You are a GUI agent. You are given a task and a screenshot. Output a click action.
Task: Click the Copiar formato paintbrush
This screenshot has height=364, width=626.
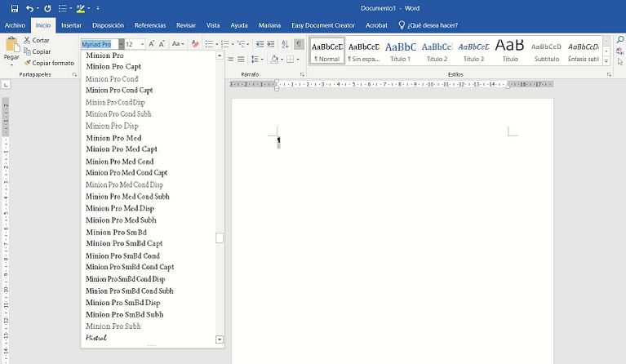click(x=27, y=63)
